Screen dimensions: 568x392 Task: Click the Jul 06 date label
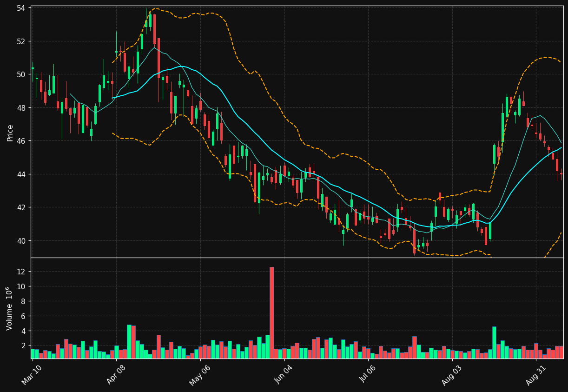(368, 374)
